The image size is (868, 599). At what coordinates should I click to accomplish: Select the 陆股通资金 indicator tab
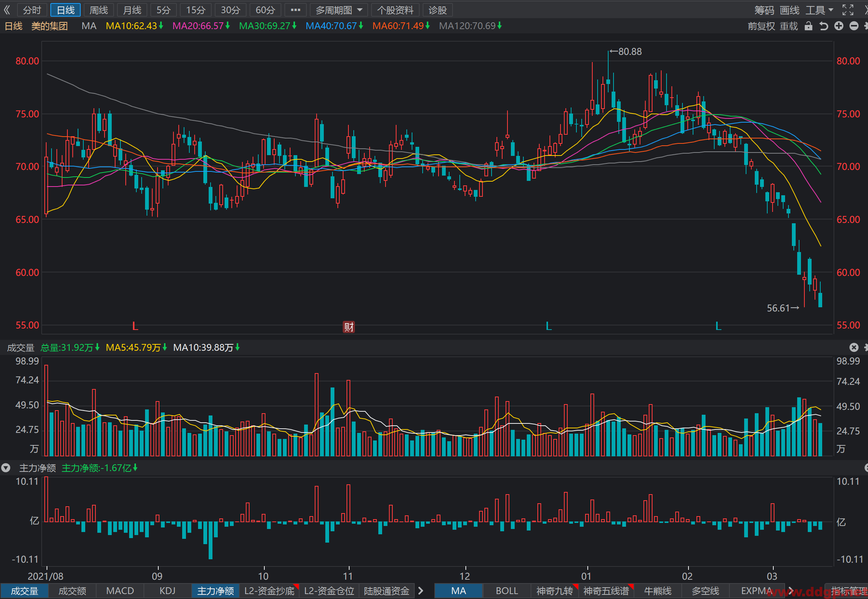click(387, 591)
